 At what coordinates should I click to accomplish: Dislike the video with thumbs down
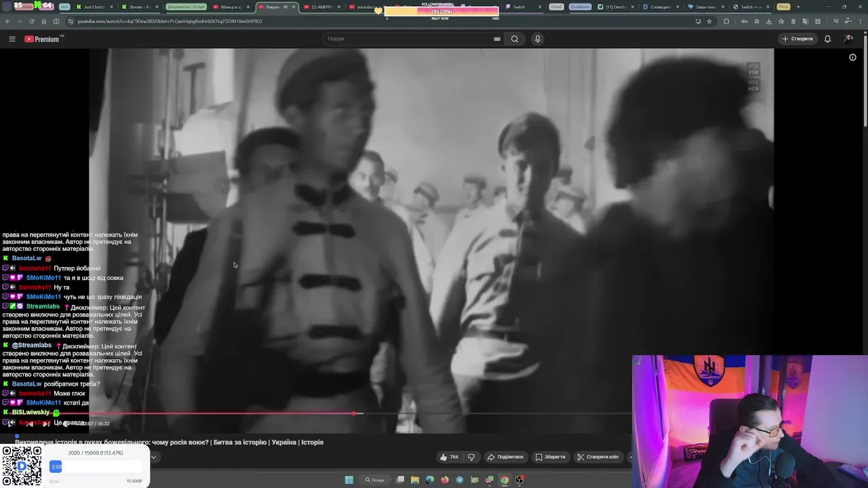pos(471,457)
